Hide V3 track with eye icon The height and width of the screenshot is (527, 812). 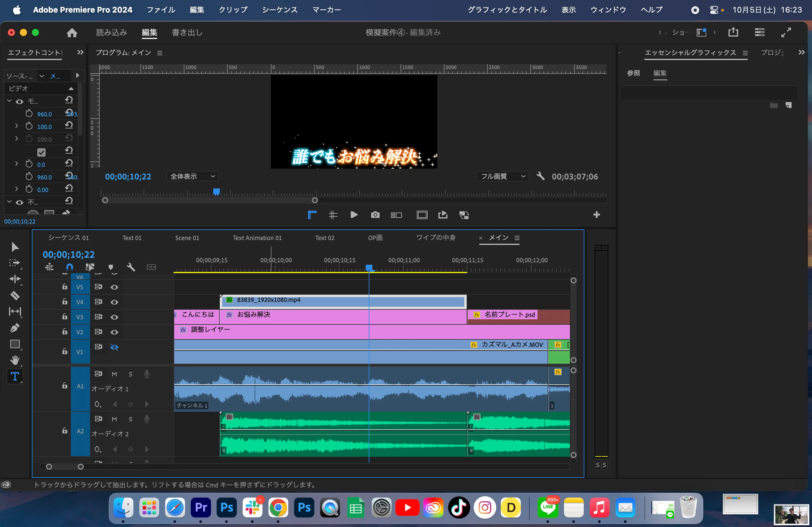(x=114, y=317)
